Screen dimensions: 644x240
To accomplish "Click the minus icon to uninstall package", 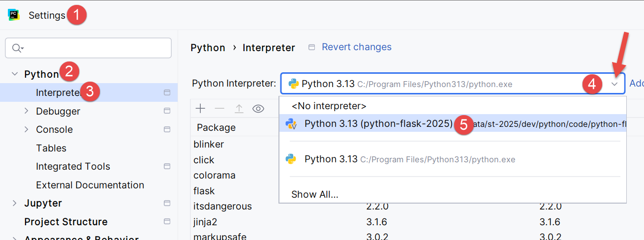I will pyautogui.click(x=219, y=109).
